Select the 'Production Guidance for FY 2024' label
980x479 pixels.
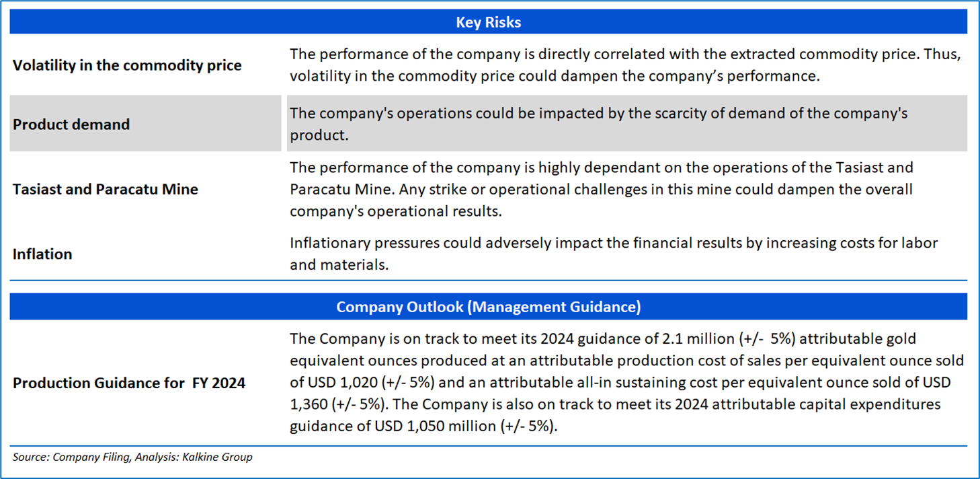click(129, 383)
